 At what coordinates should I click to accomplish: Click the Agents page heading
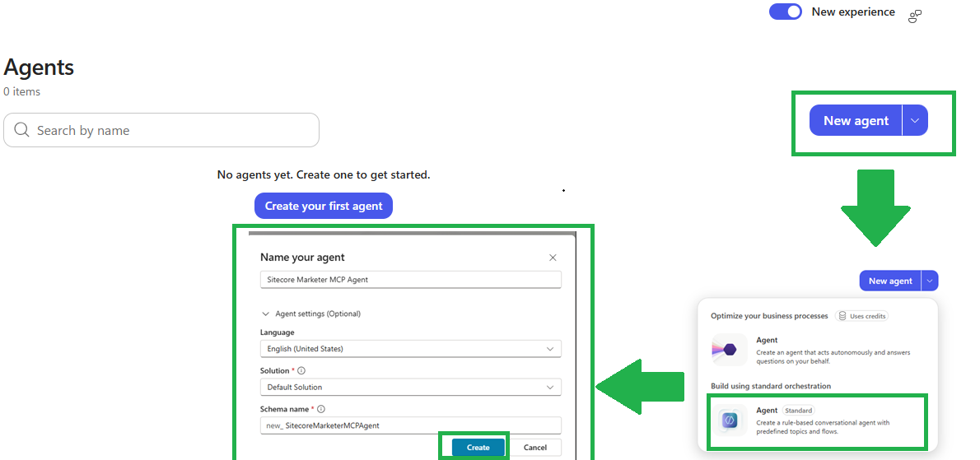[39, 67]
